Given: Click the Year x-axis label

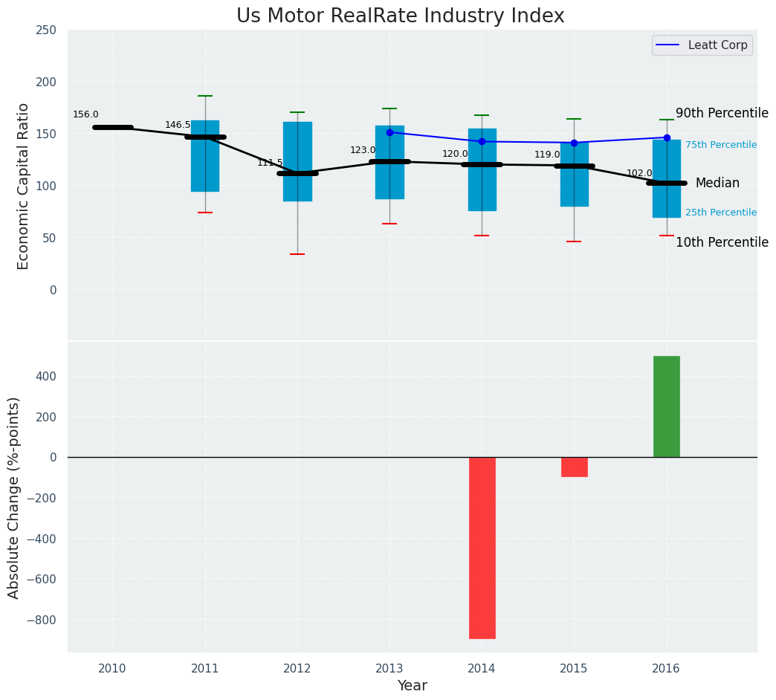Looking at the screenshot, I should click(x=412, y=686).
